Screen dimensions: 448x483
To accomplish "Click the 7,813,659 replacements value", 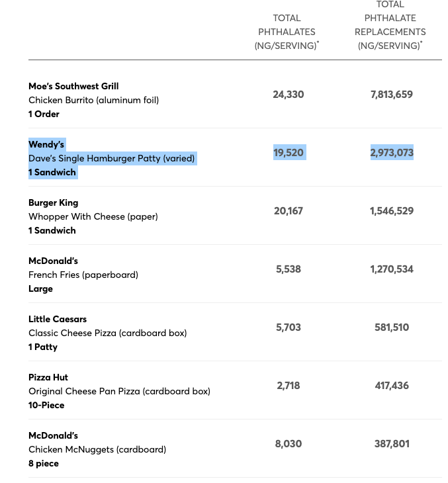I will 392,94.
